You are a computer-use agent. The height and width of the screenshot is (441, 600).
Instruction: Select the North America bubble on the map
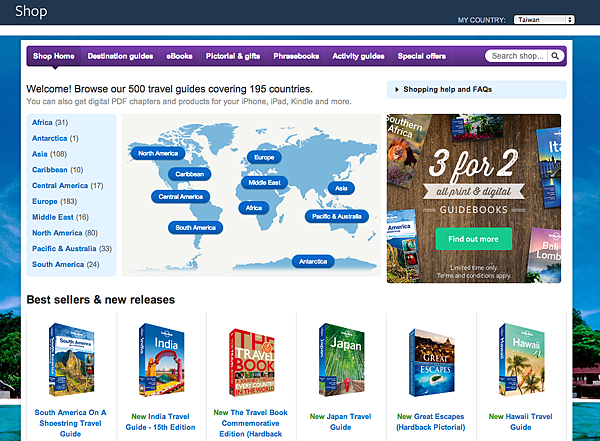[158, 154]
